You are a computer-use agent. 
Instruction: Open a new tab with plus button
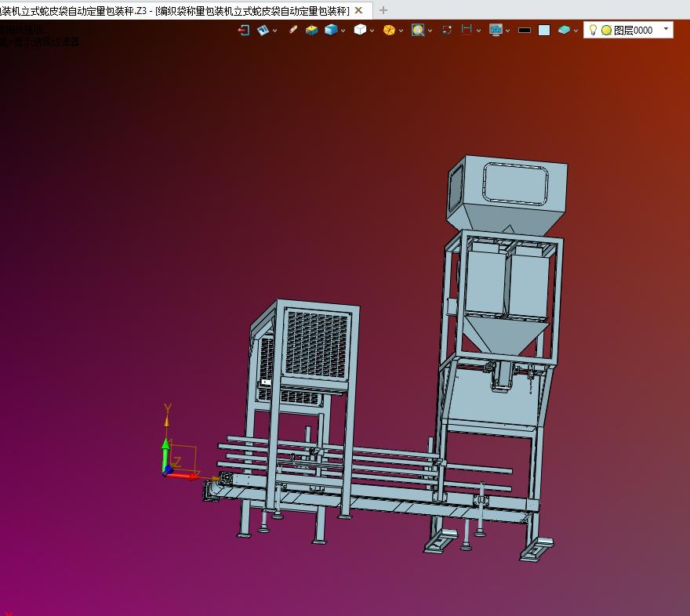383,10
